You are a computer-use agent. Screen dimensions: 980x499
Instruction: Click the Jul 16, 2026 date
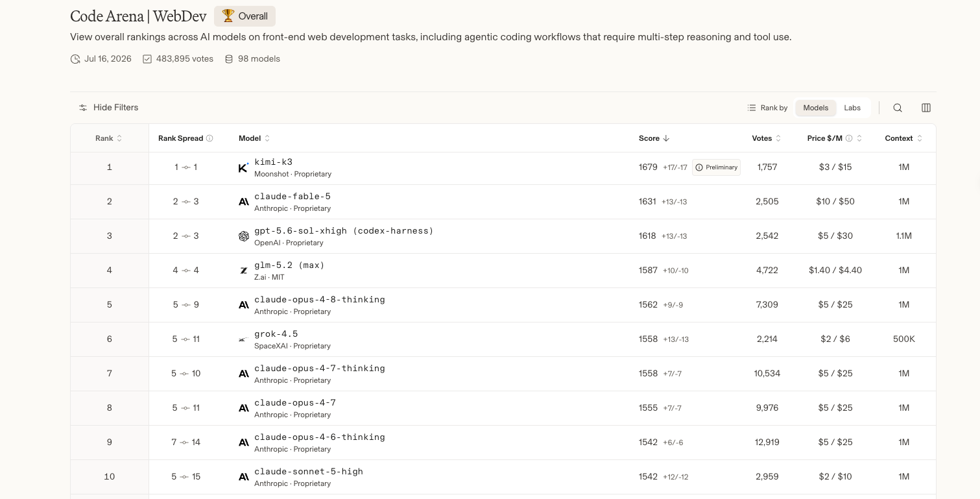108,59
